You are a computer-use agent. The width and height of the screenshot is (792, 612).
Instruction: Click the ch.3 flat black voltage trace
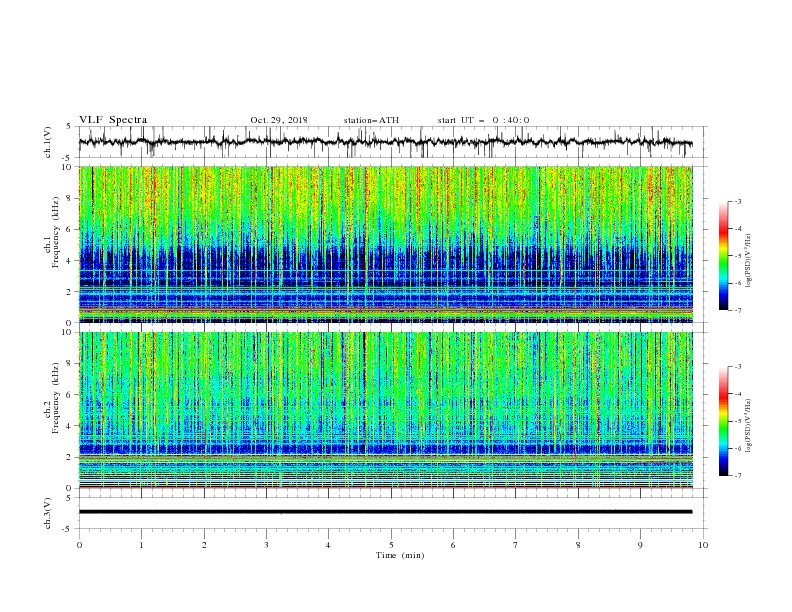[x=385, y=512]
